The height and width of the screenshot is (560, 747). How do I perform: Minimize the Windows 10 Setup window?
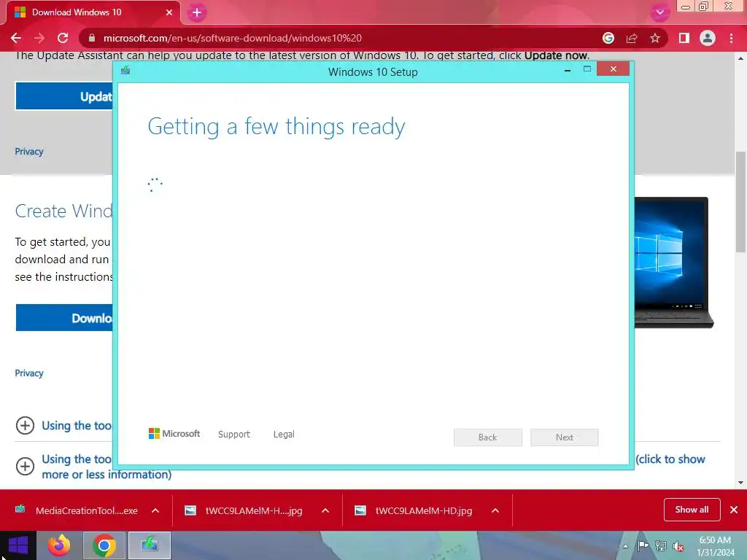click(x=568, y=70)
